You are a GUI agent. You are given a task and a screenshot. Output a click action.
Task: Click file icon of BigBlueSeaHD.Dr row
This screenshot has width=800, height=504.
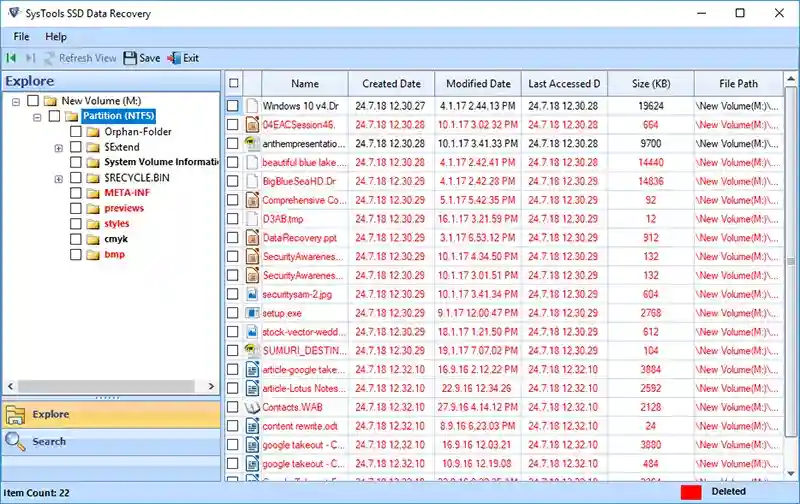[252, 181]
